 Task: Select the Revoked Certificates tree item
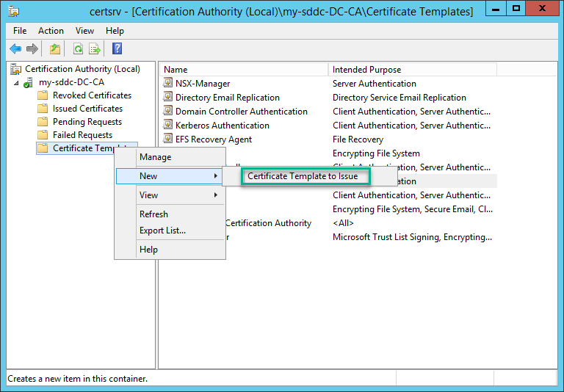pyautogui.click(x=92, y=95)
